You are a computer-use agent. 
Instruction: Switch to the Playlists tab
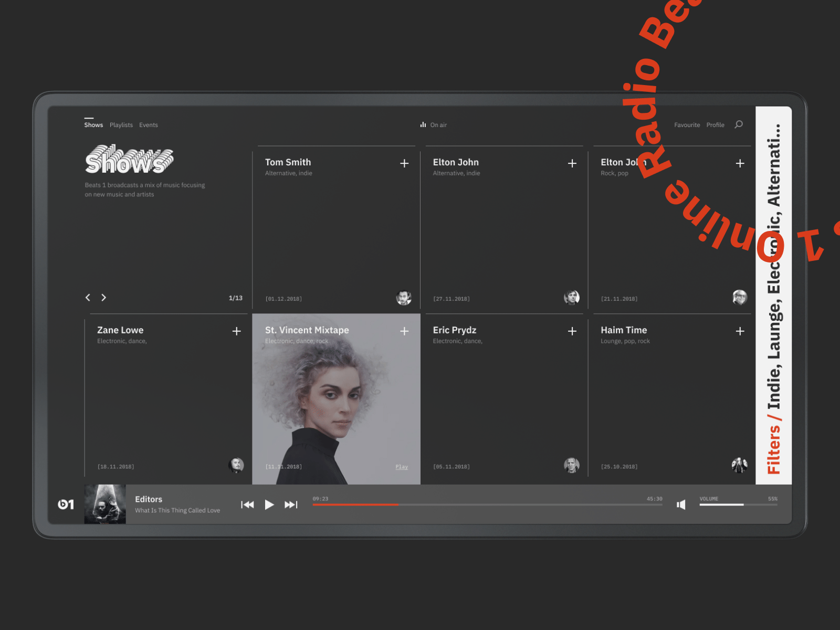pos(121,124)
